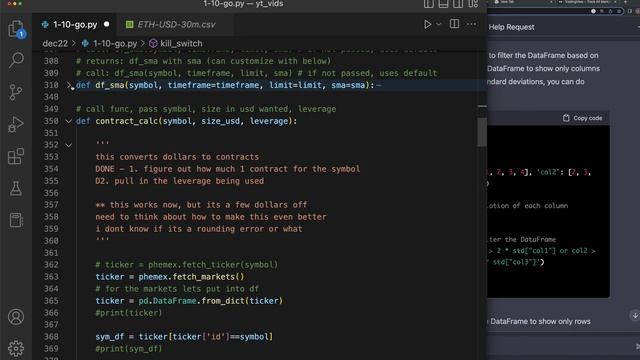
Task: Open the Search view in activity bar
Action: point(16,60)
